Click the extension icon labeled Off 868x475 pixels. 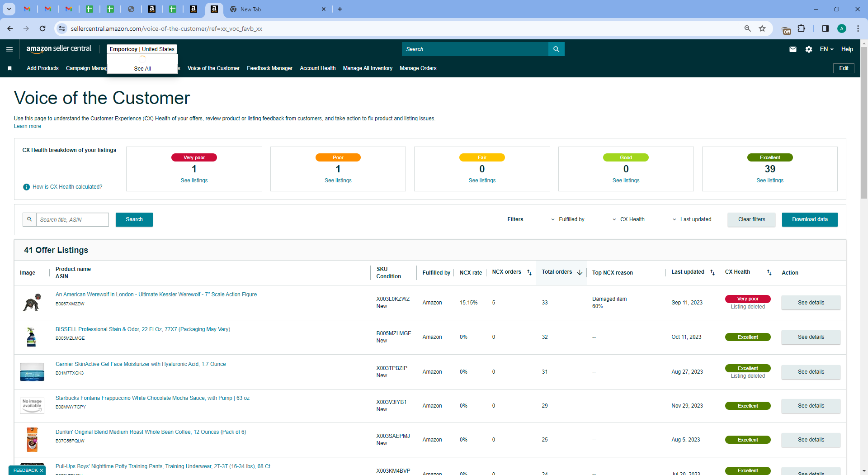click(786, 30)
